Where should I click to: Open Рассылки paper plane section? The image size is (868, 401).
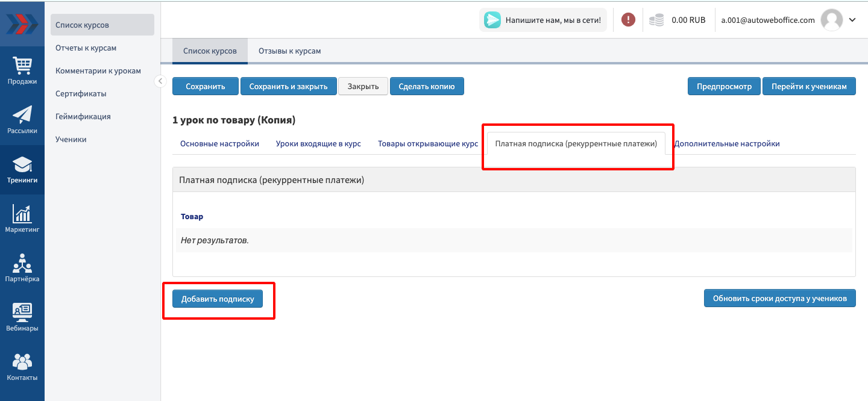[x=22, y=120]
